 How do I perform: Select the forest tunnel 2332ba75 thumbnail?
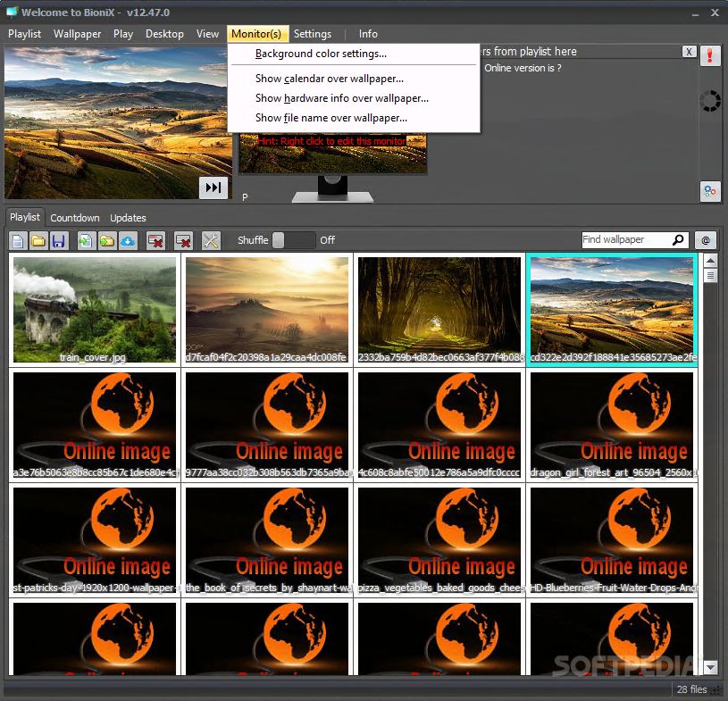[x=439, y=310]
